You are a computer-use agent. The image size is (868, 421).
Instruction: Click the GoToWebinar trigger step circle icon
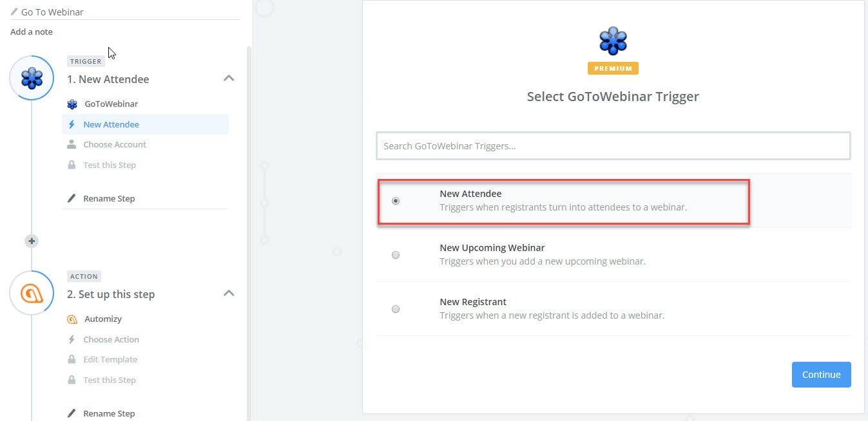(32, 78)
